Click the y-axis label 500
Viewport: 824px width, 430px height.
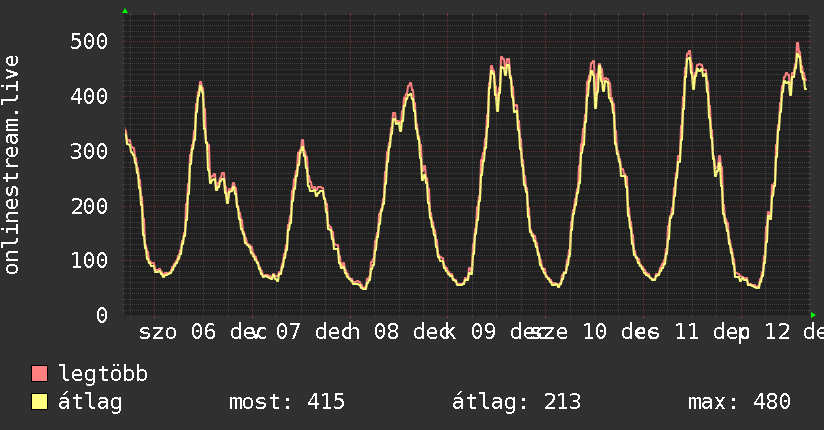pyautogui.click(x=89, y=42)
